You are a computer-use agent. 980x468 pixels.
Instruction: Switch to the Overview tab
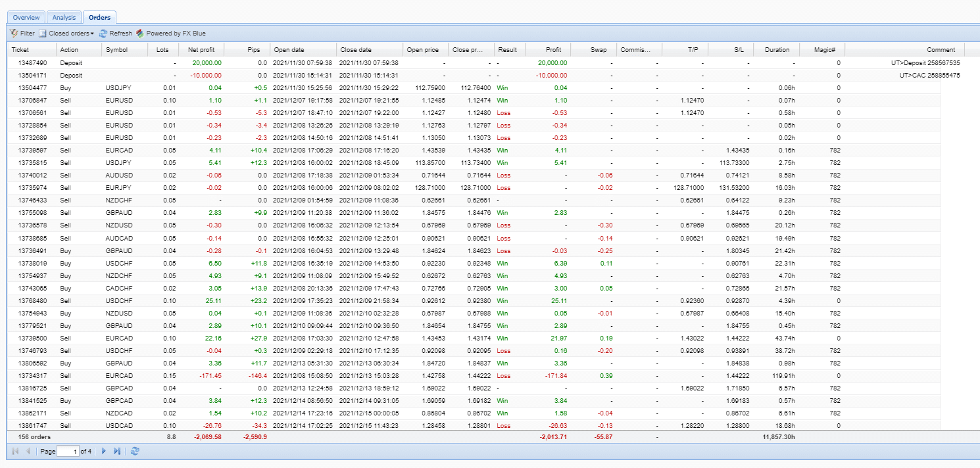tap(26, 18)
